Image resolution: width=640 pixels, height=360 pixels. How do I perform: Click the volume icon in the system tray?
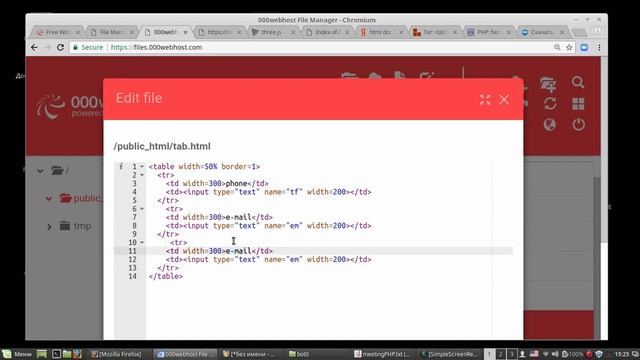point(555,354)
